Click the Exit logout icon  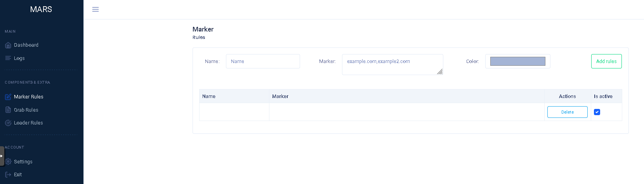point(8,175)
